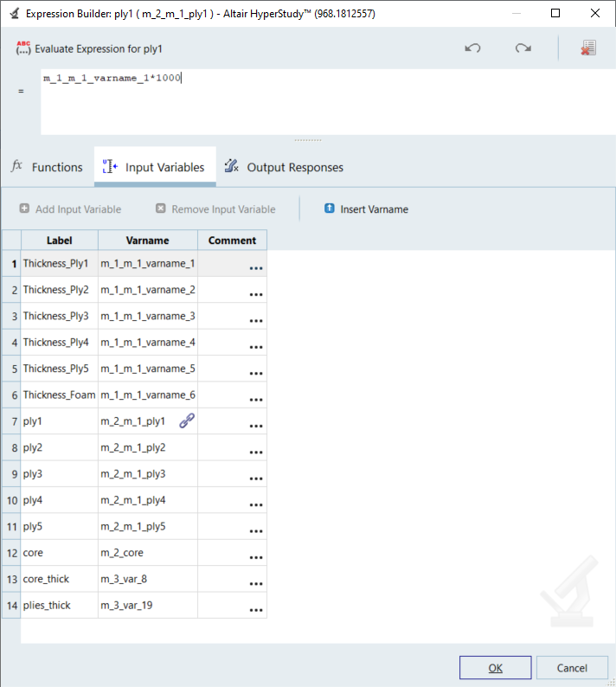This screenshot has height=687, width=616.
Task: Click inside the expression text field
Action: tap(320, 104)
